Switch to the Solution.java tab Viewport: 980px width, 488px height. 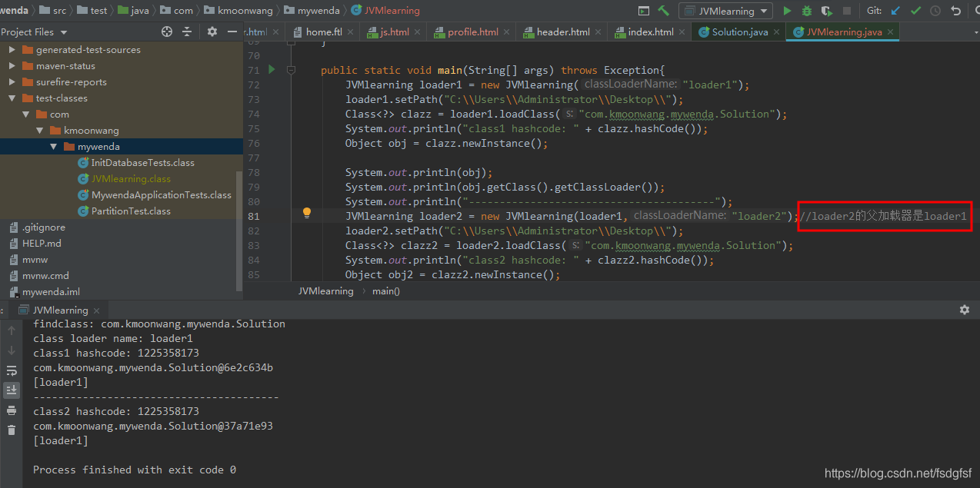(740, 32)
